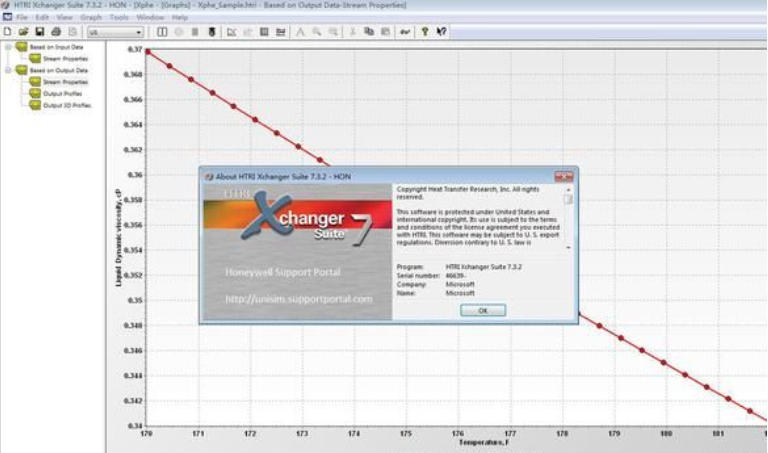Image resolution: width=768 pixels, height=453 pixels.
Task: Close the About HTRI Xchanger Suite dialog
Action: click(x=562, y=175)
